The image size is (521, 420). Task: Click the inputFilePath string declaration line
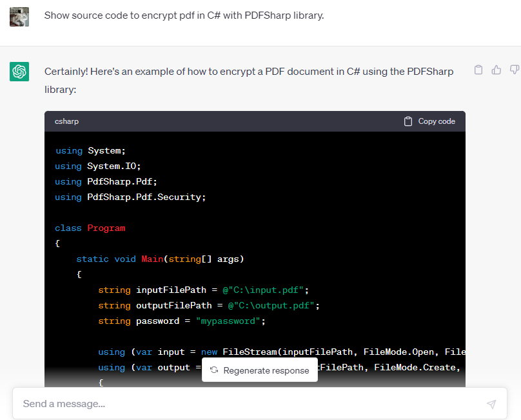(x=203, y=290)
